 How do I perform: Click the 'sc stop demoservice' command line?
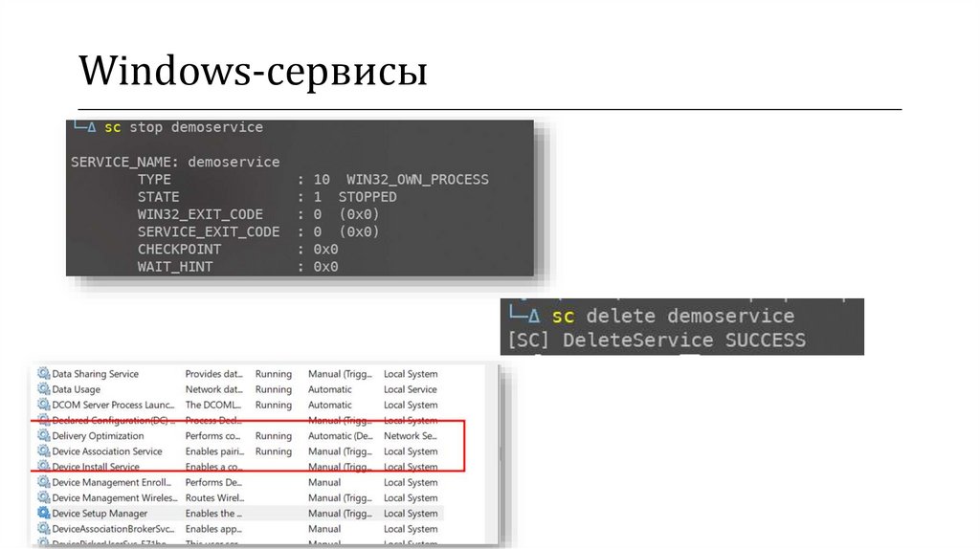(x=184, y=127)
